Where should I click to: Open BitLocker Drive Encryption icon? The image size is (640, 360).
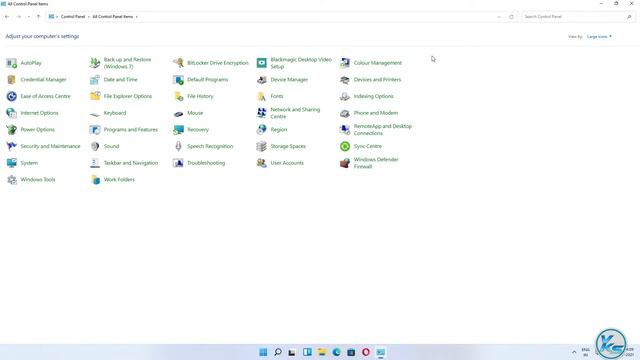tap(178, 63)
